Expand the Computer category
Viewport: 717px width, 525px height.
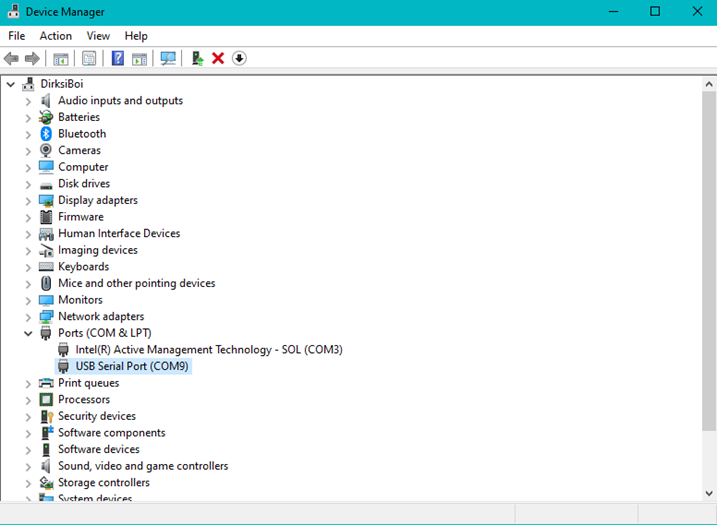pyautogui.click(x=28, y=167)
